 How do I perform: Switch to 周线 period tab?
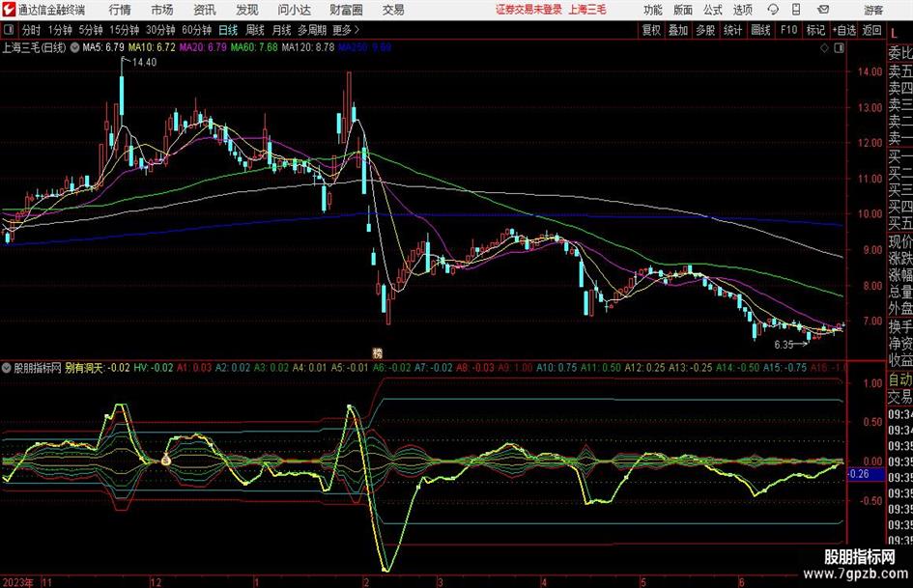point(255,30)
